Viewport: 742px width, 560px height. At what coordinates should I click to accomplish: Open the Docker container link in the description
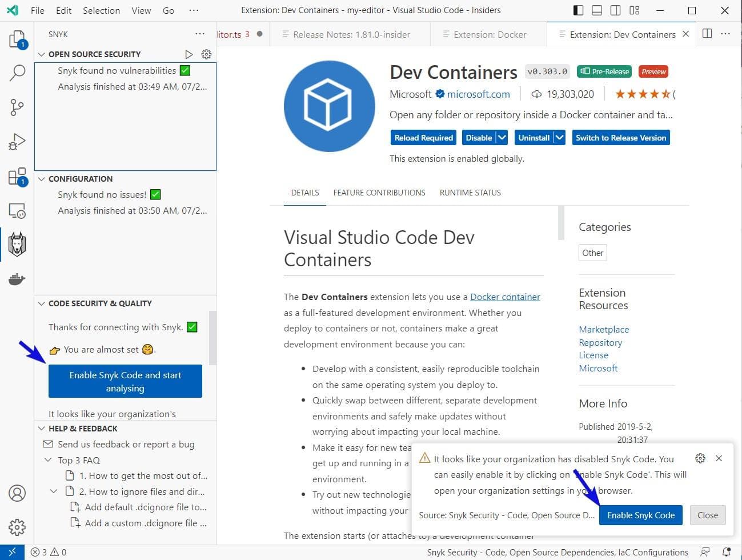click(505, 297)
